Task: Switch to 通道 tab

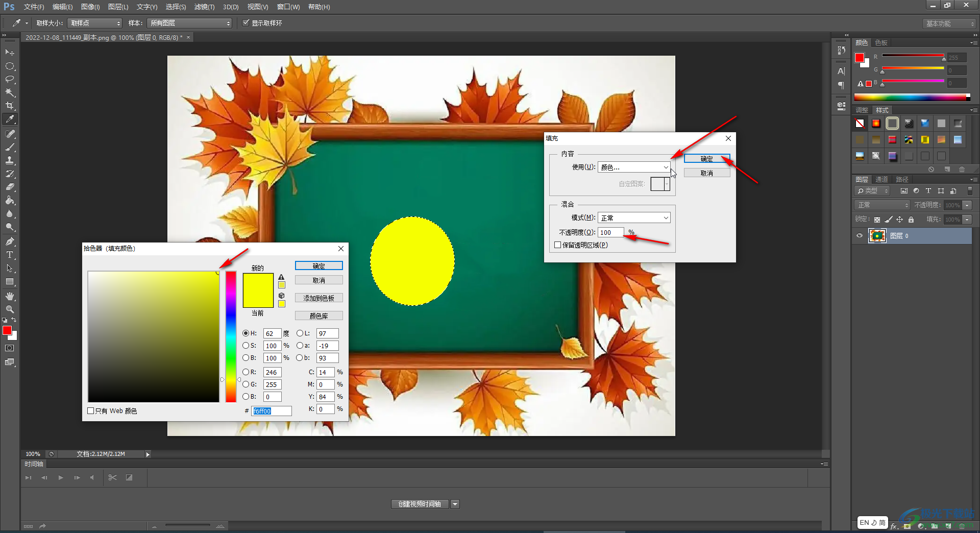Action: tap(881, 180)
